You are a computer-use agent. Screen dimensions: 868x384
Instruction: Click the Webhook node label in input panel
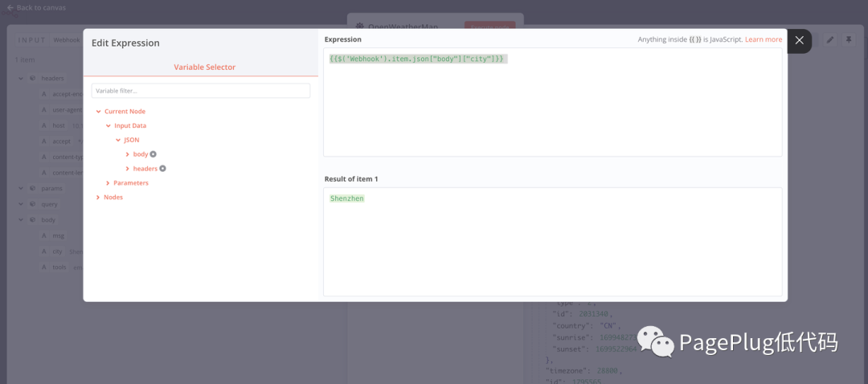[67, 40]
